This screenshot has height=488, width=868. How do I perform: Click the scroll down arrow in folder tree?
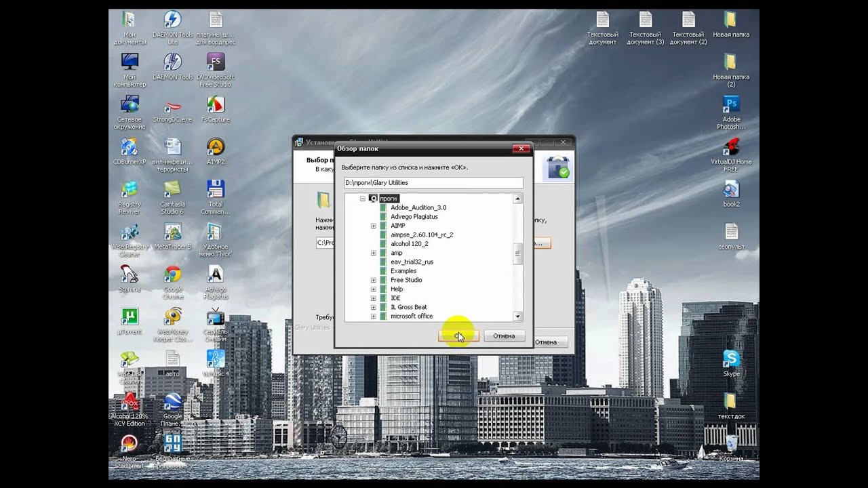point(518,317)
